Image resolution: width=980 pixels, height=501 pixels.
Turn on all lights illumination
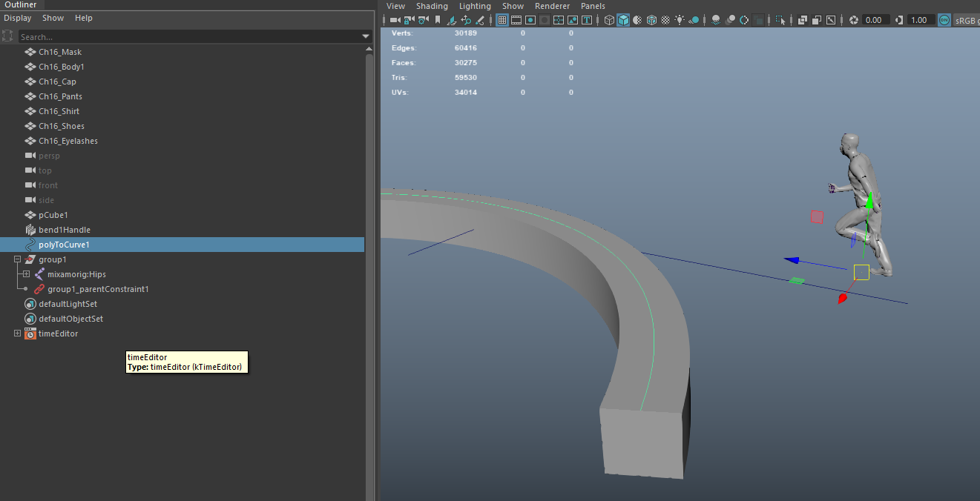click(x=680, y=20)
